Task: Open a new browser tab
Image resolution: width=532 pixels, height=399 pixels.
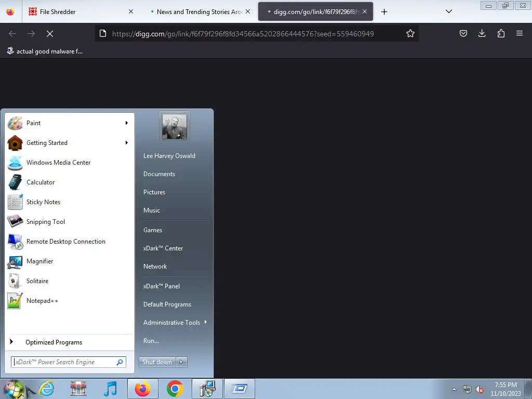Action: click(384, 12)
